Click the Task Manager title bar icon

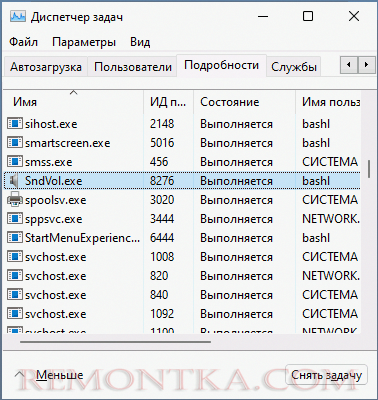(17, 16)
